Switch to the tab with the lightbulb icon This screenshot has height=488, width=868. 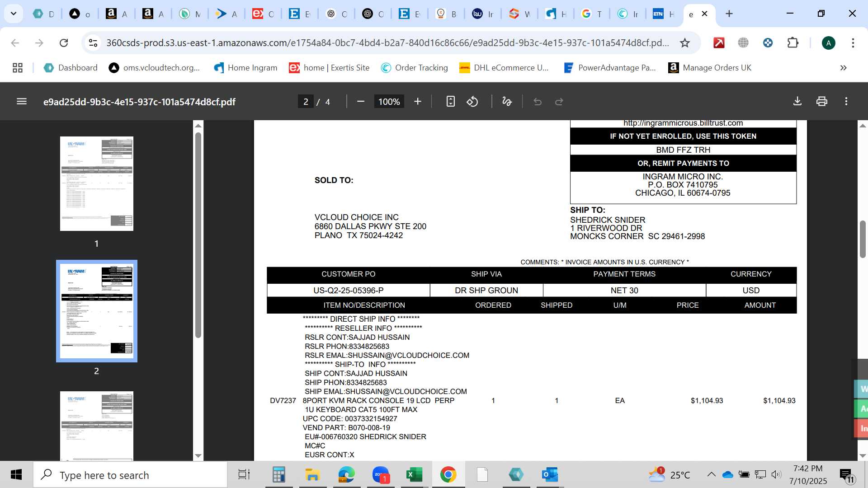click(446, 14)
